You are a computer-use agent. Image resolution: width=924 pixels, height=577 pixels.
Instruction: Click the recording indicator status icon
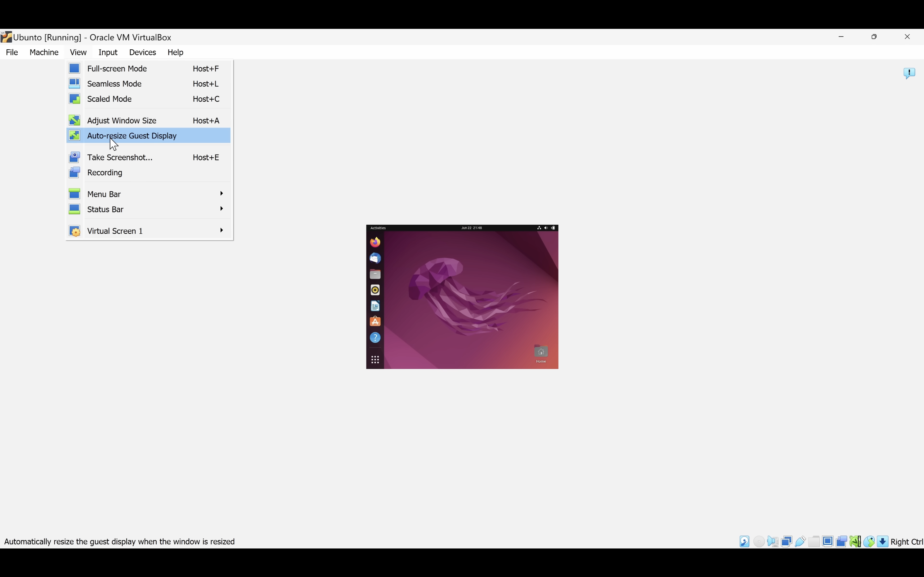[842, 541]
